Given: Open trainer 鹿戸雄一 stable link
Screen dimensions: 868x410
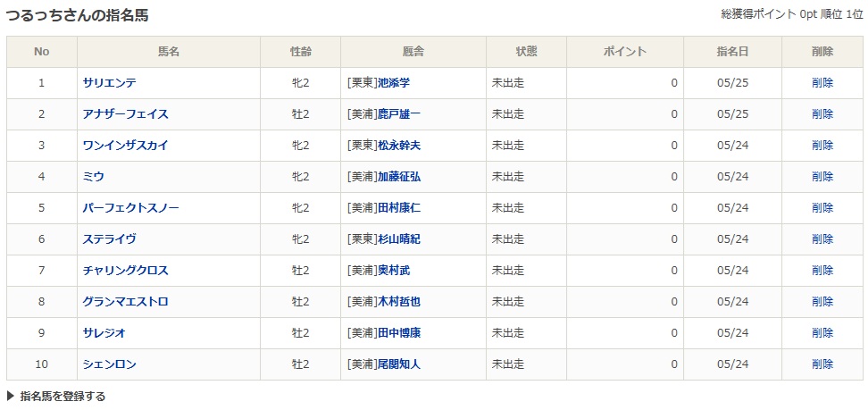Looking at the screenshot, I should pyautogui.click(x=399, y=114).
